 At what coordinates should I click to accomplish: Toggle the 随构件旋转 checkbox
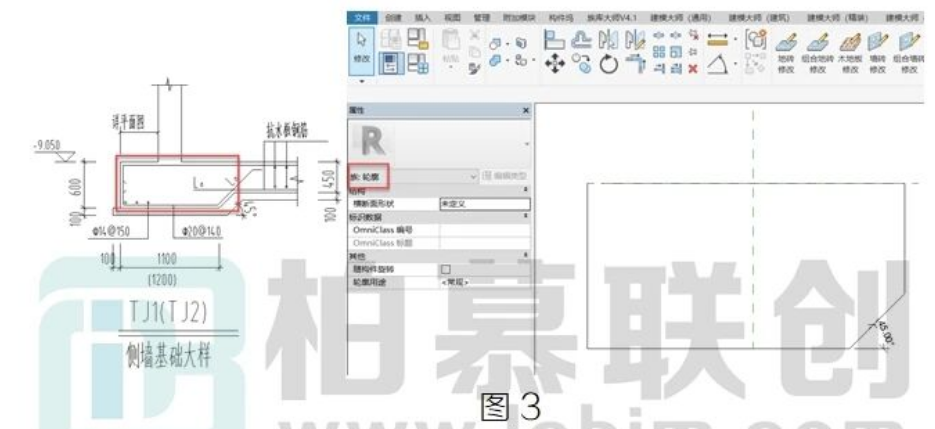[x=445, y=269]
